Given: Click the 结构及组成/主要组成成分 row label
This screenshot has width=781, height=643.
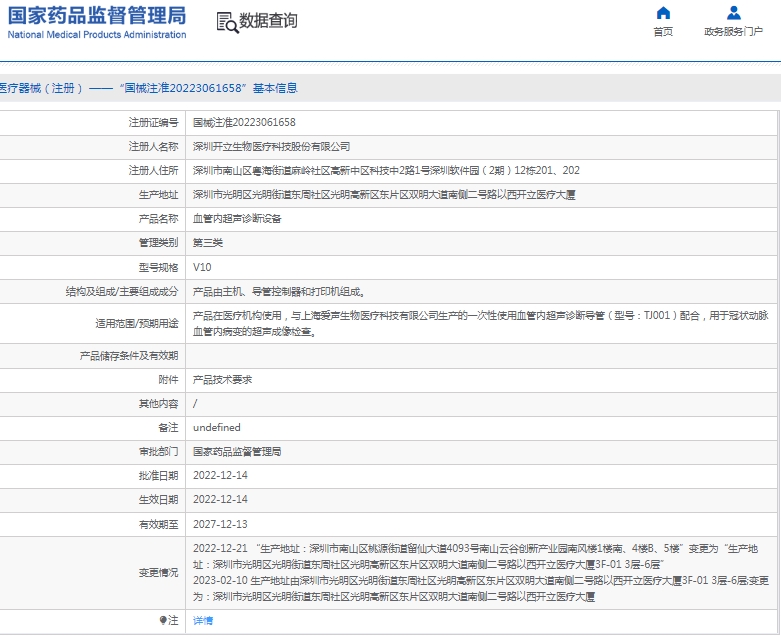Looking at the screenshot, I should tap(122, 291).
